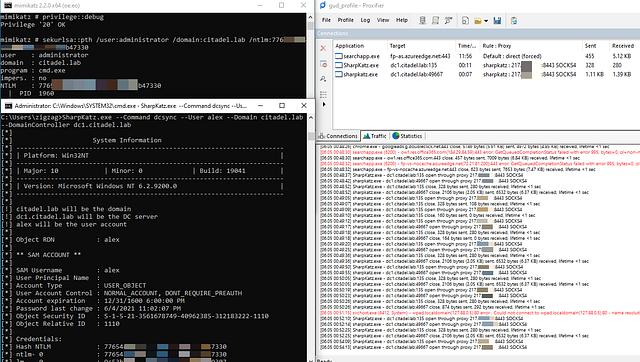Click the '** SAM ACCOUNT **' heading

(x=48, y=255)
